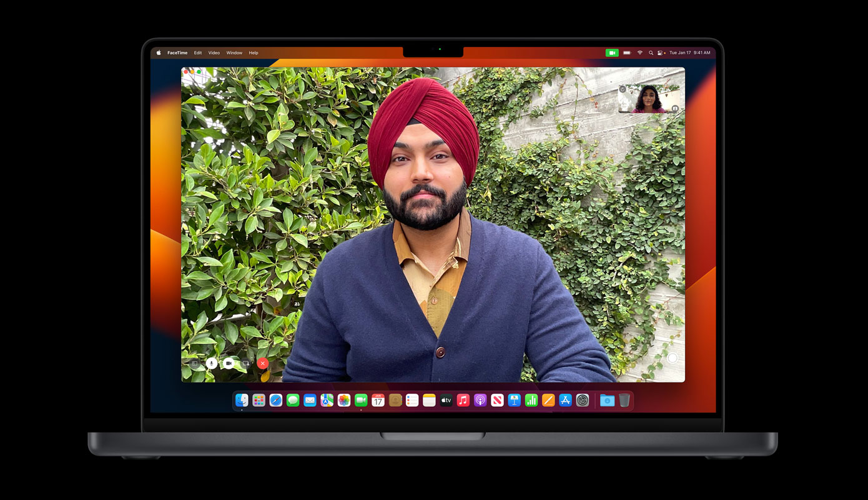Open the Music app from Dock
The width and height of the screenshot is (868, 500).
463,401
